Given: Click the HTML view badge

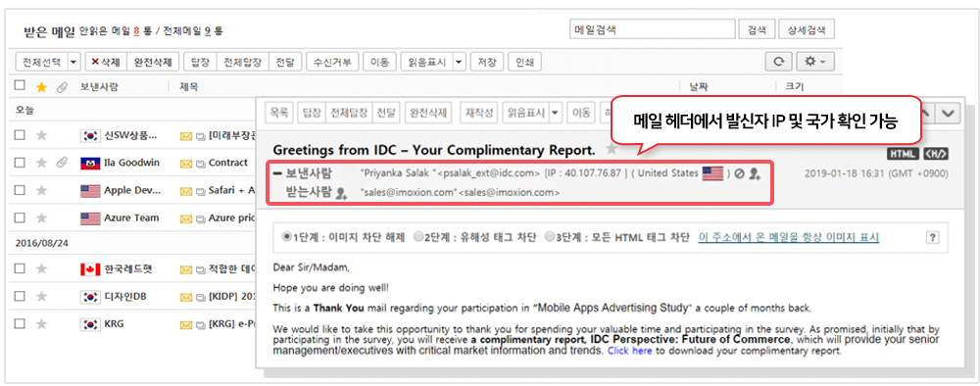Looking at the screenshot, I should point(903,154).
